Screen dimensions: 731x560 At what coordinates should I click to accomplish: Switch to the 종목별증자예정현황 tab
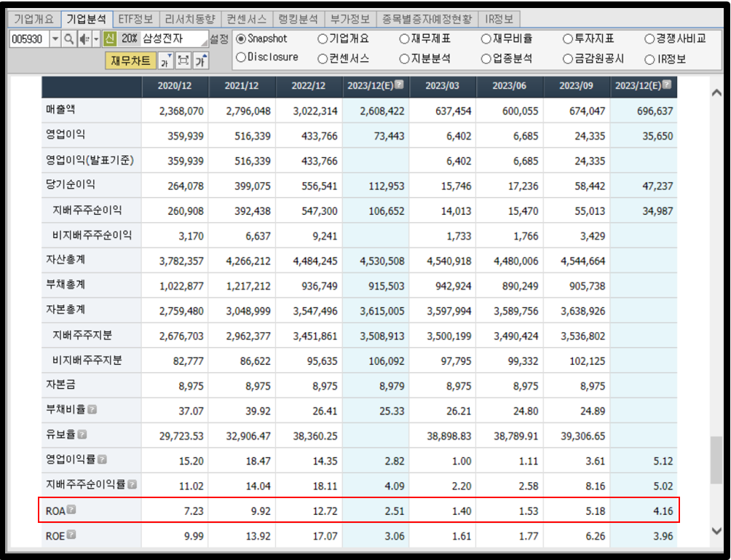coord(427,19)
